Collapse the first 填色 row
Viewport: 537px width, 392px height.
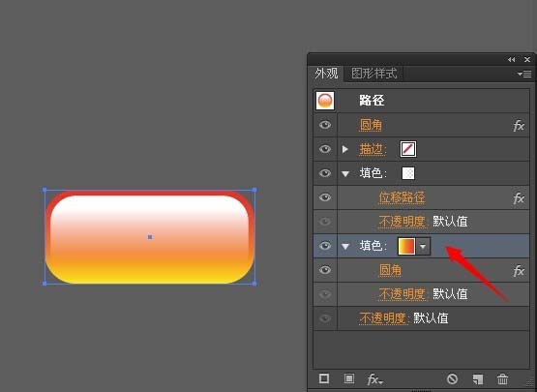pos(345,174)
